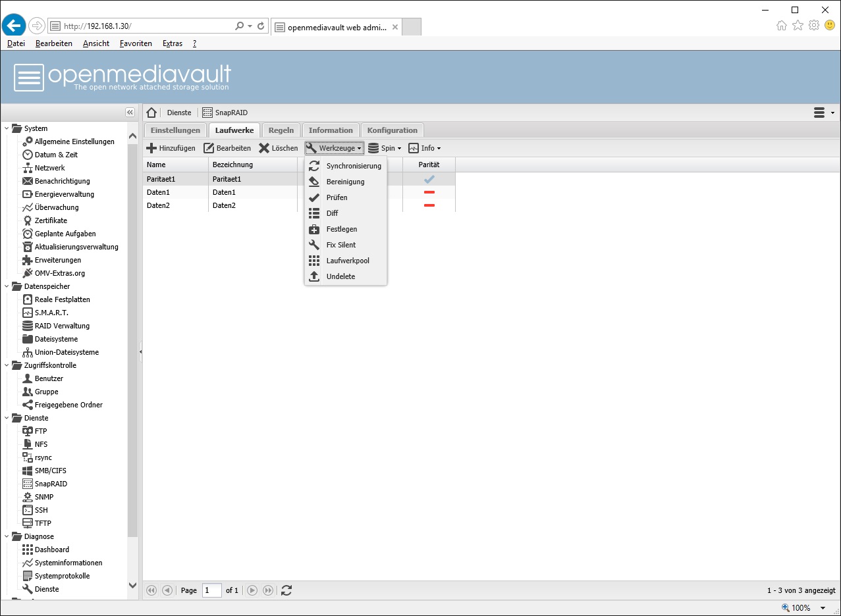Click the Synchronisierung icon in Werkzeuge menu
Viewport: 841px width, 616px height.
(x=314, y=166)
